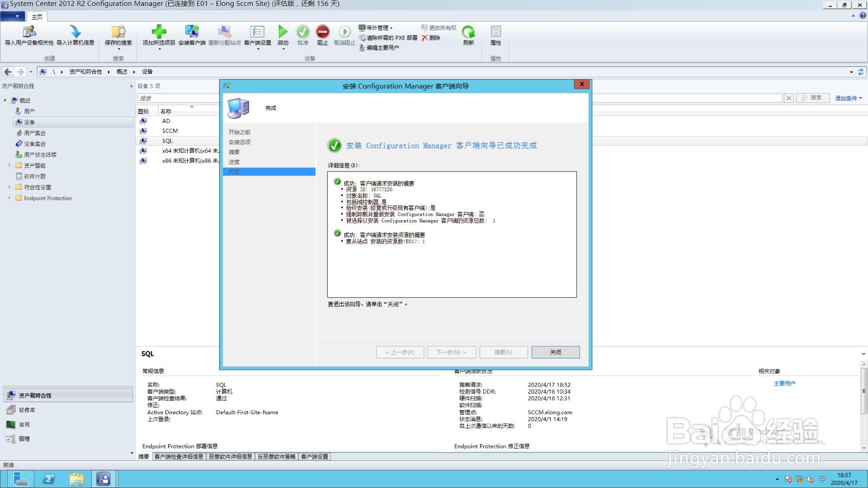Select Users node in tree (用户)
Screen dimensions: 868x488
pyautogui.click(x=29, y=111)
